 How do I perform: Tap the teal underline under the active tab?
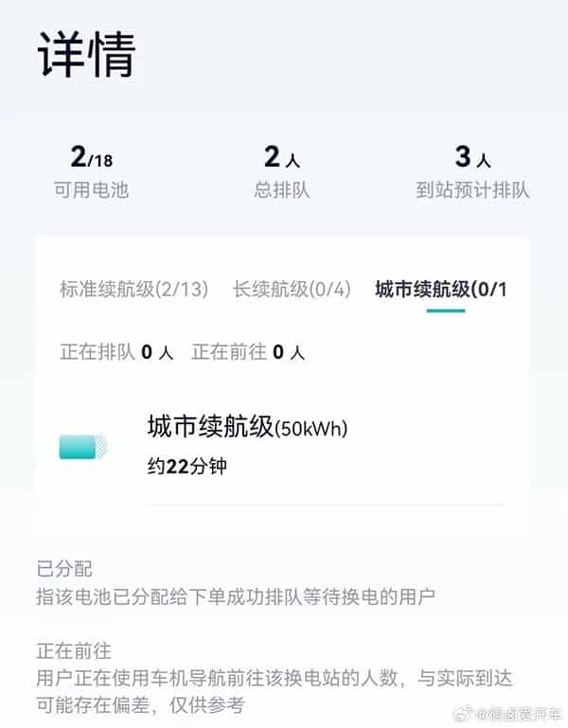(x=445, y=311)
